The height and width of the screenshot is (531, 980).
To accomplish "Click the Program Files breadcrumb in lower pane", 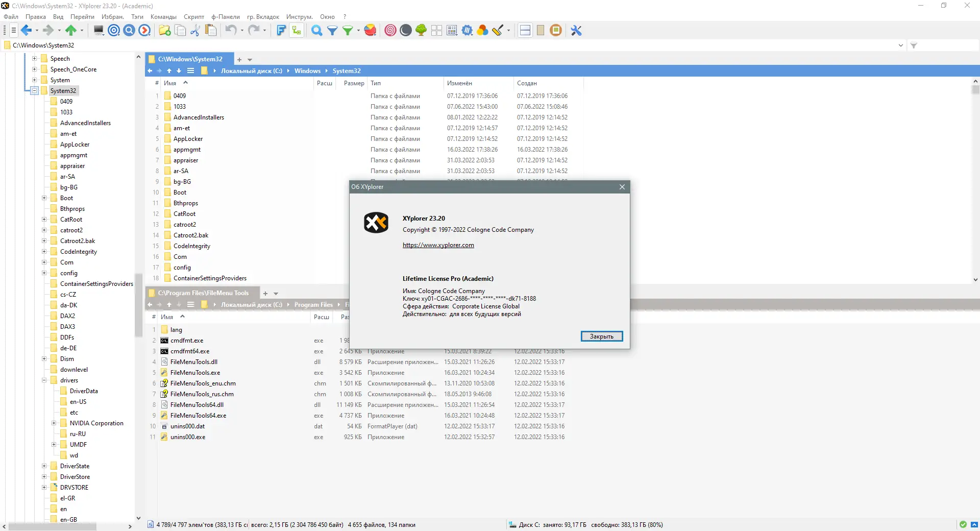I will 313,305.
